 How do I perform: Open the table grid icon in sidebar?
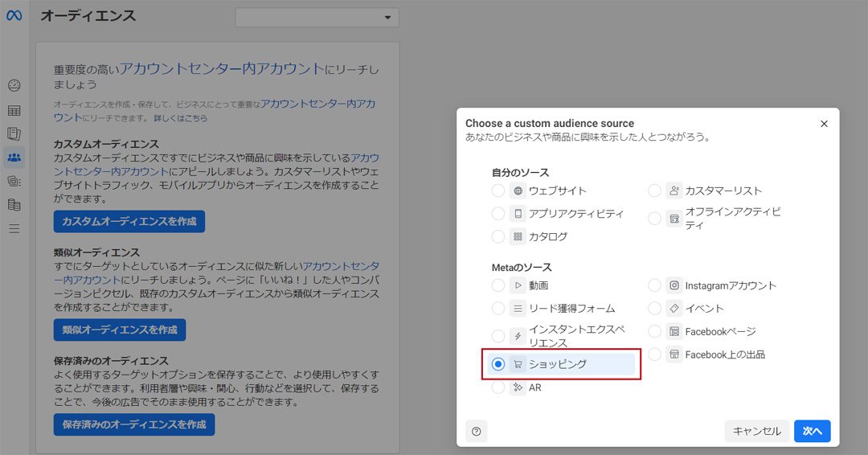pos(14,110)
